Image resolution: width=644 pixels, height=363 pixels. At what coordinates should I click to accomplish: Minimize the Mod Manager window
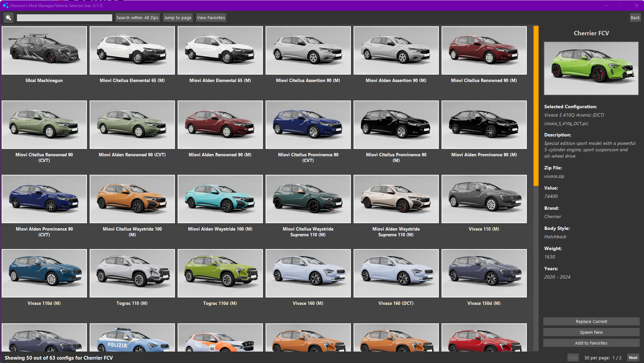(606, 5)
